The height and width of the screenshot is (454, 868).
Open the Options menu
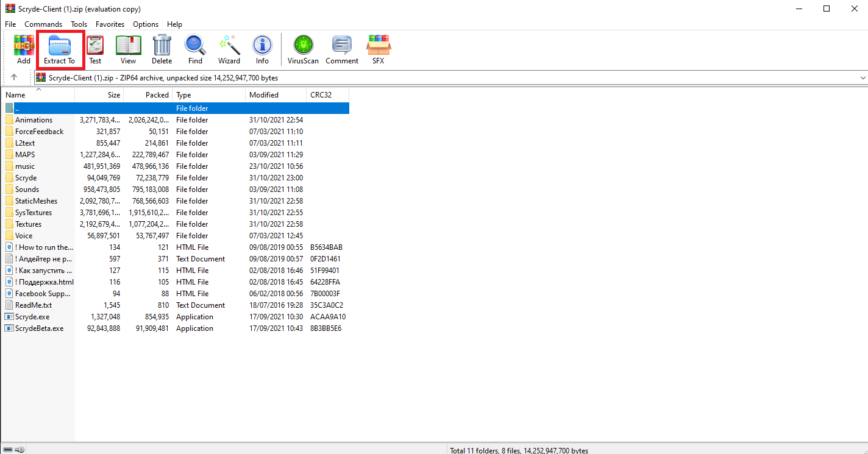[146, 24]
